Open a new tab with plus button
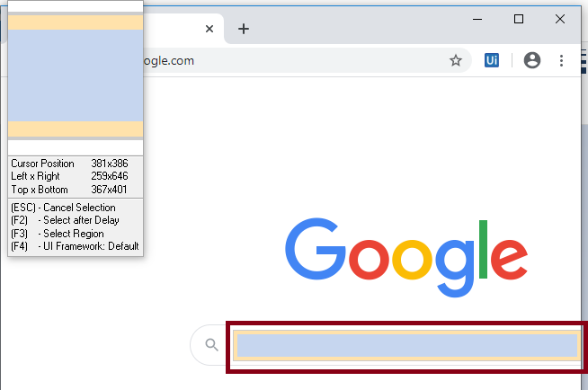Image resolution: width=588 pixels, height=390 pixels. coord(244,29)
